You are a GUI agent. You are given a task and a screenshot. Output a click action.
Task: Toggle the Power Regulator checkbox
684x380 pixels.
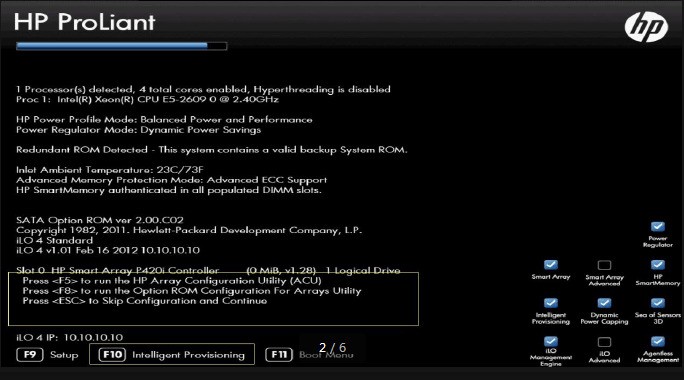click(x=657, y=226)
